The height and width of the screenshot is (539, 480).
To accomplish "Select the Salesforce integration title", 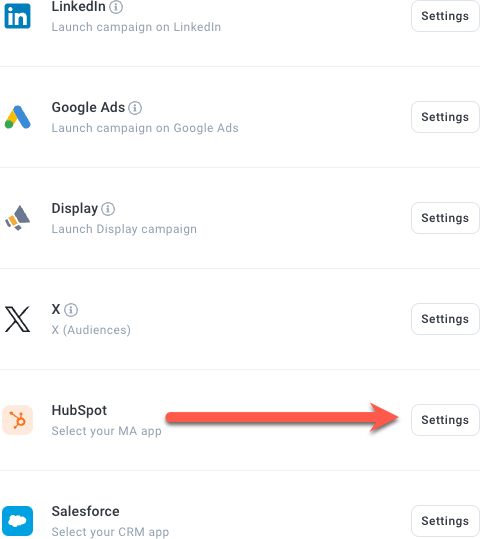I will [x=85, y=512].
